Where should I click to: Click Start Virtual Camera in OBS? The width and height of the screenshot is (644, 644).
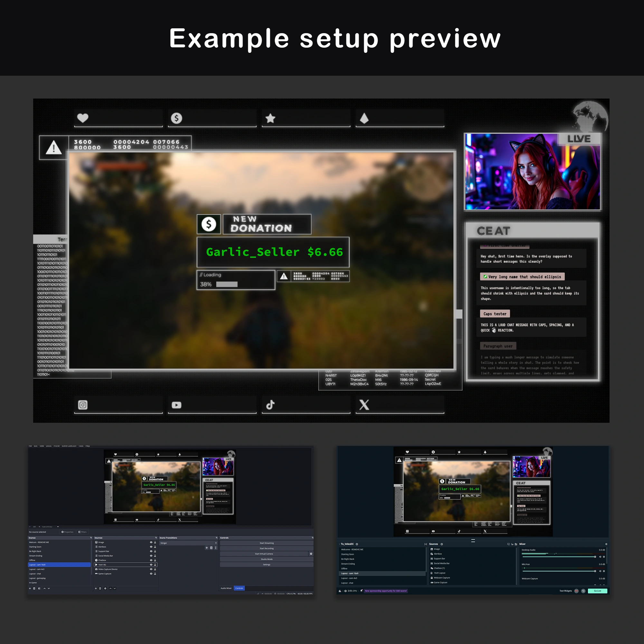[264, 554]
